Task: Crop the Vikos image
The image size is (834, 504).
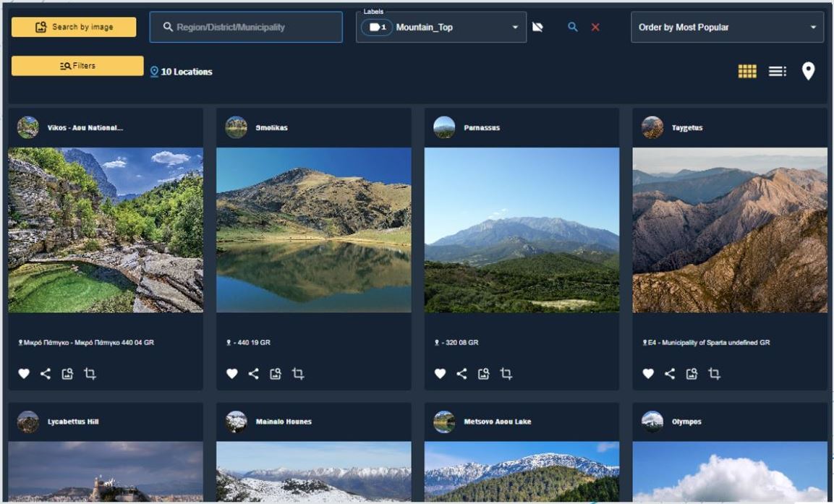Action: (x=90, y=374)
